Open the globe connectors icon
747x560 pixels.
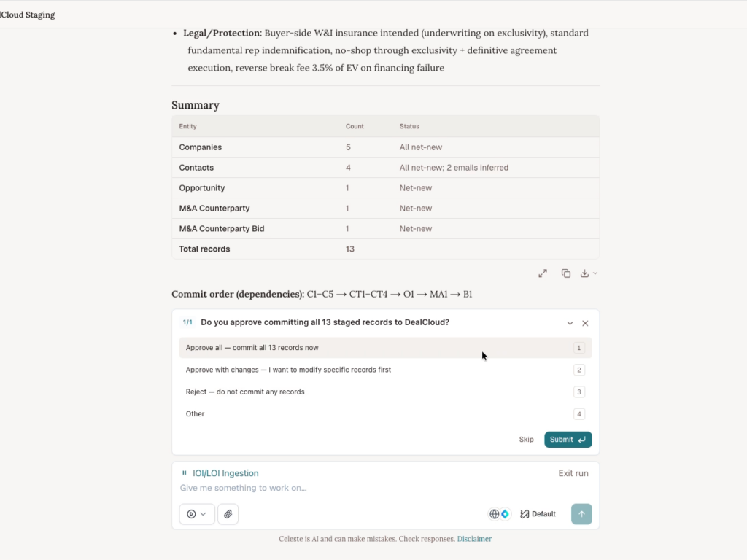(x=495, y=514)
